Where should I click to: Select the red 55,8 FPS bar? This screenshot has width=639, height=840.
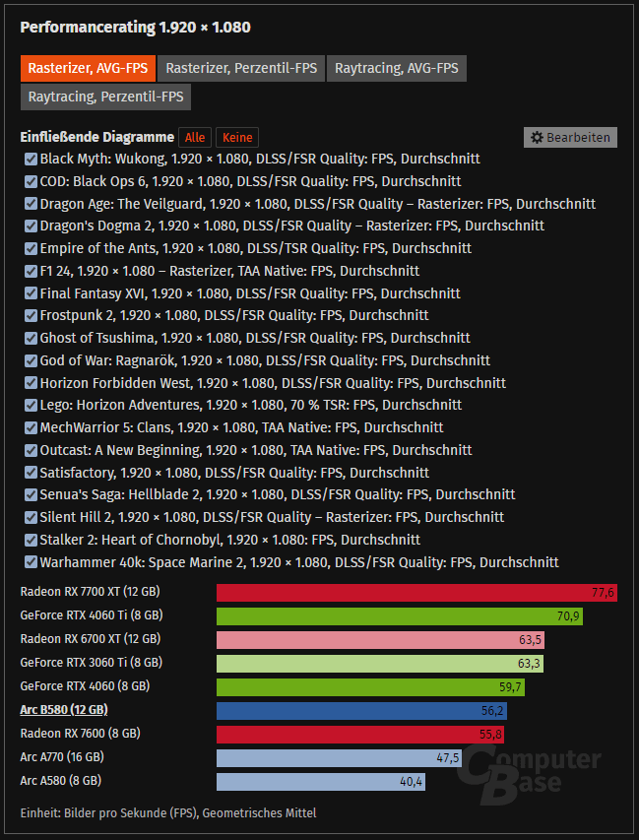click(360, 735)
